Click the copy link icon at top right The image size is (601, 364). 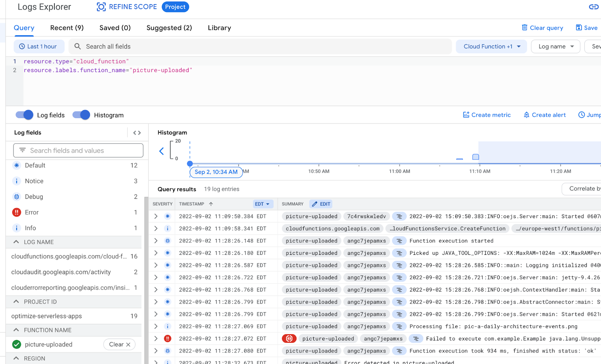[593, 7]
